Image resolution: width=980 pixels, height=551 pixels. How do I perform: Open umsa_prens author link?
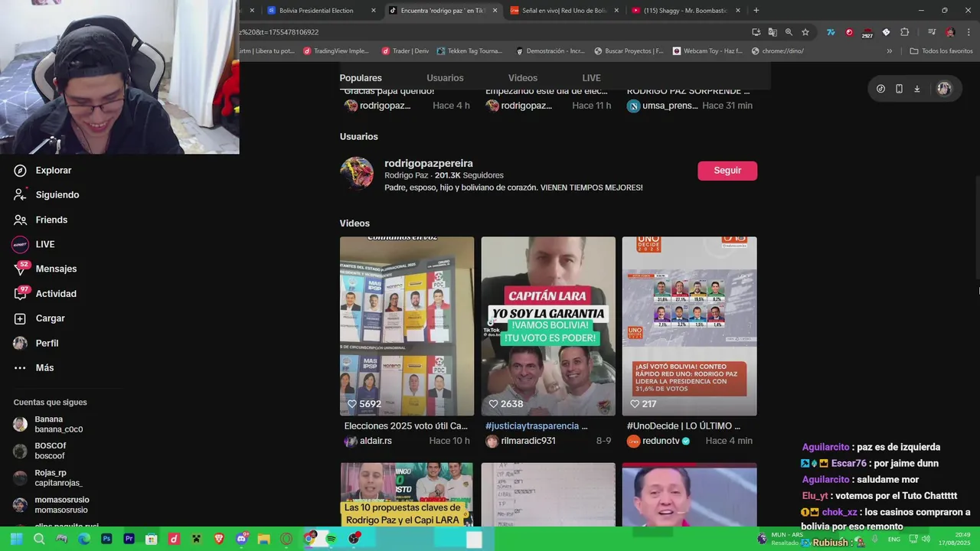[662, 106]
